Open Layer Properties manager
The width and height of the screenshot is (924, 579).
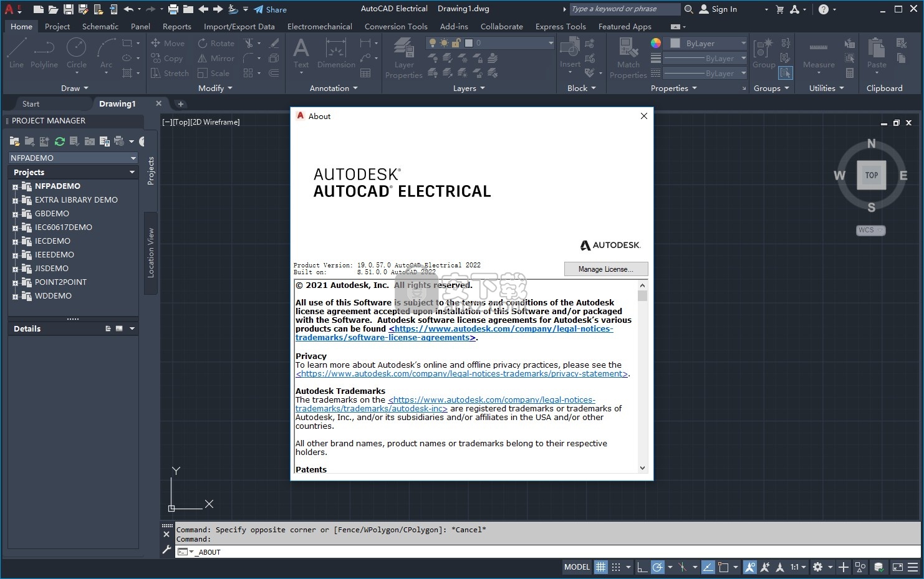coord(403,57)
